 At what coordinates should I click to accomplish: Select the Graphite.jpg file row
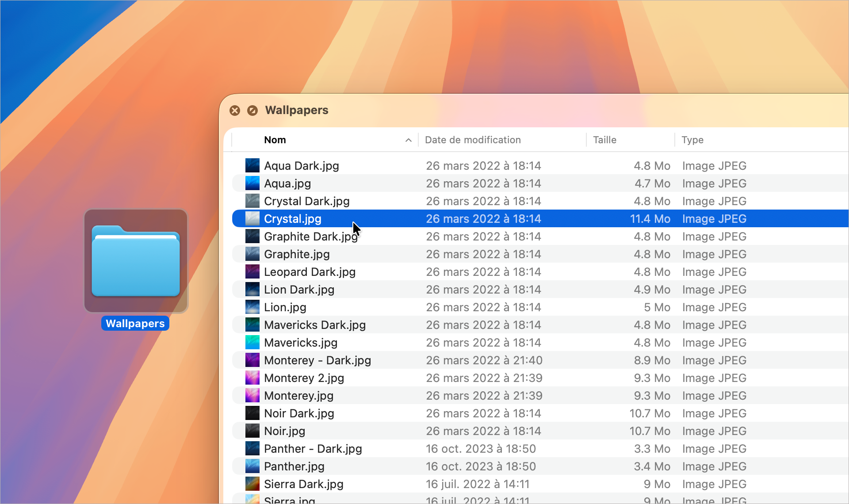(297, 254)
